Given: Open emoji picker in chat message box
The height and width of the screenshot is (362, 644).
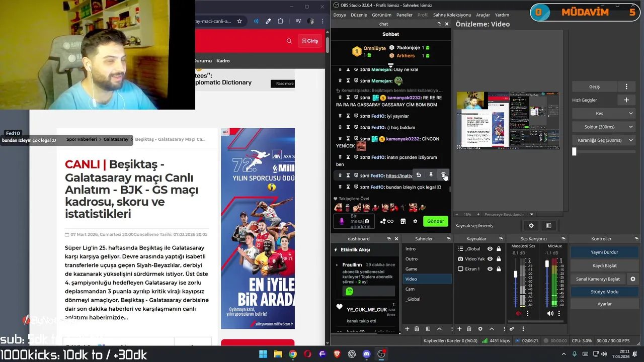Looking at the screenshot, I should click(x=367, y=221).
